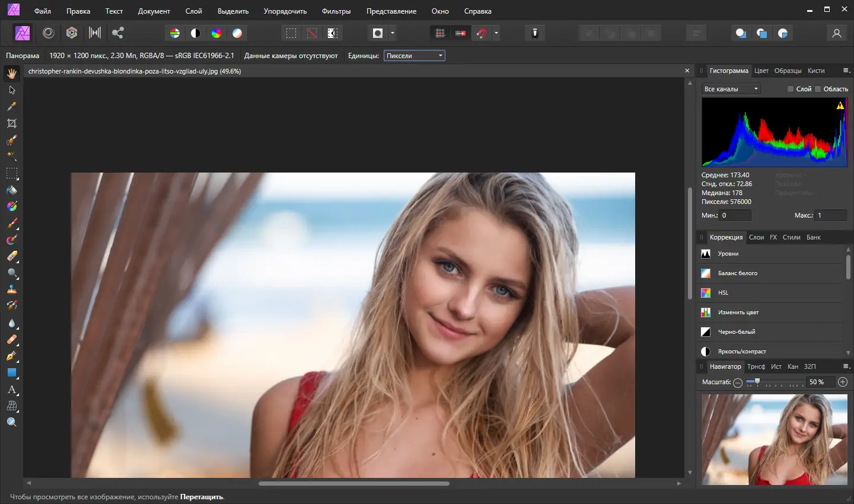Enable the Слой checkbox in histogram
The width and height of the screenshot is (854, 504).
pos(791,89)
